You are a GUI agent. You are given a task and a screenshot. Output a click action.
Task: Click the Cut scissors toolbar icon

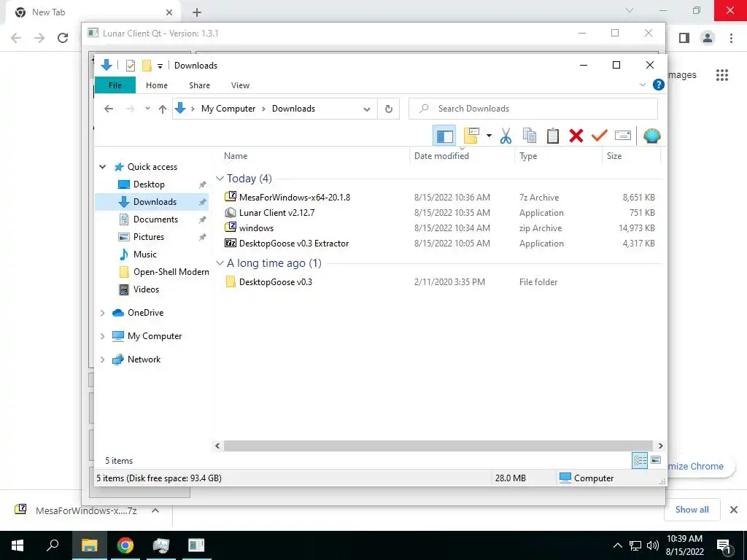(x=506, y=136)
